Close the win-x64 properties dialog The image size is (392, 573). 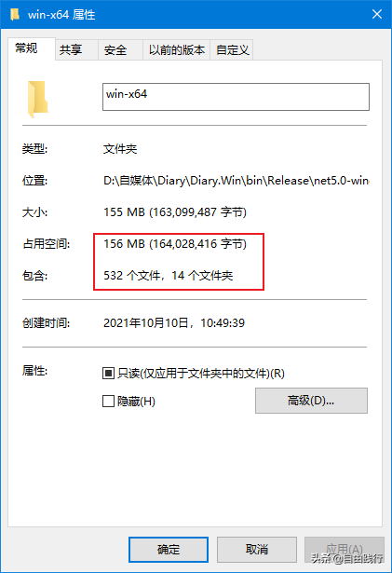tap(377, 14)
